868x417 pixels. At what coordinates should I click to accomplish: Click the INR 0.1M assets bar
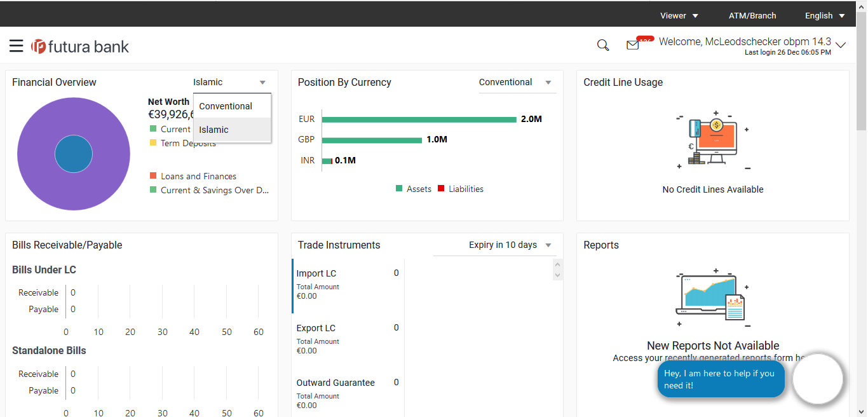pyautogui.click(x=327, y=161)
